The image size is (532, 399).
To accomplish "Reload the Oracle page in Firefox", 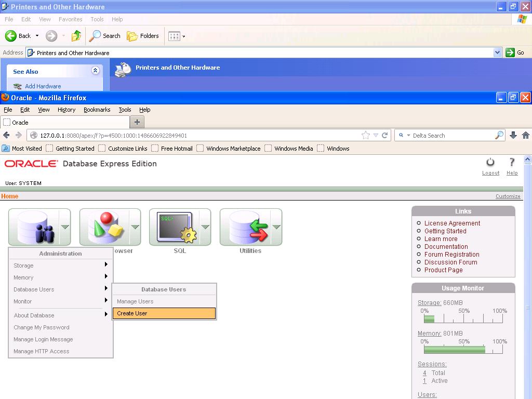I will (385, 136).
